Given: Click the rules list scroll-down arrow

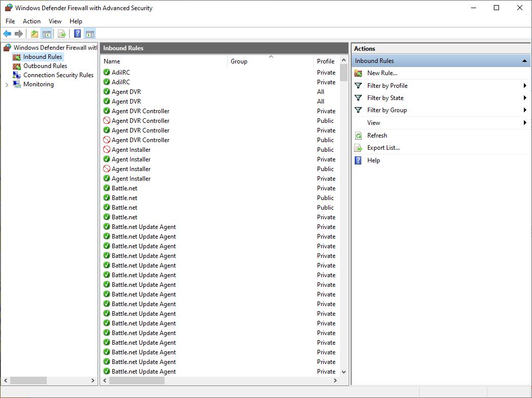Looking at the screenshot, I should pyautogui.click(x=343, y=372).
